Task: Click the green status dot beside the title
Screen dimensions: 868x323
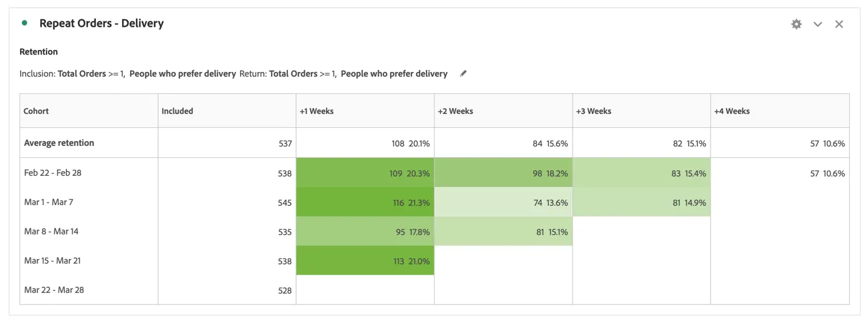Action: point(25,23)
